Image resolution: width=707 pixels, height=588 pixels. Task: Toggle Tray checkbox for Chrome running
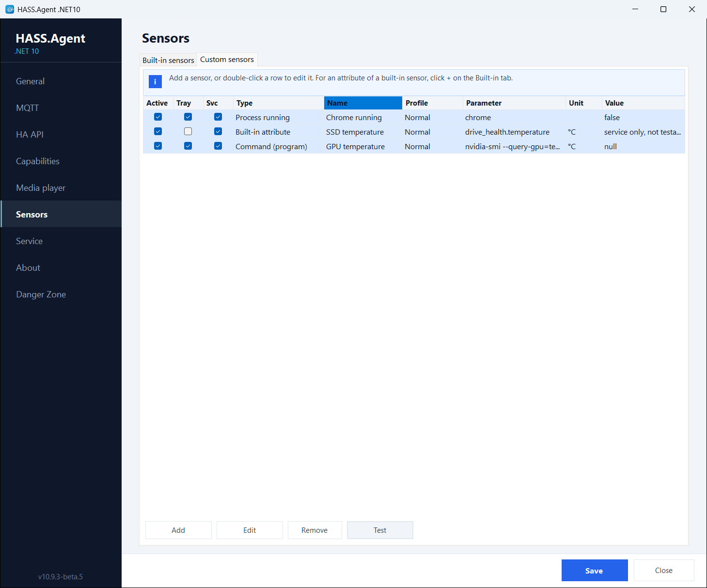click(x=188, y=117)
